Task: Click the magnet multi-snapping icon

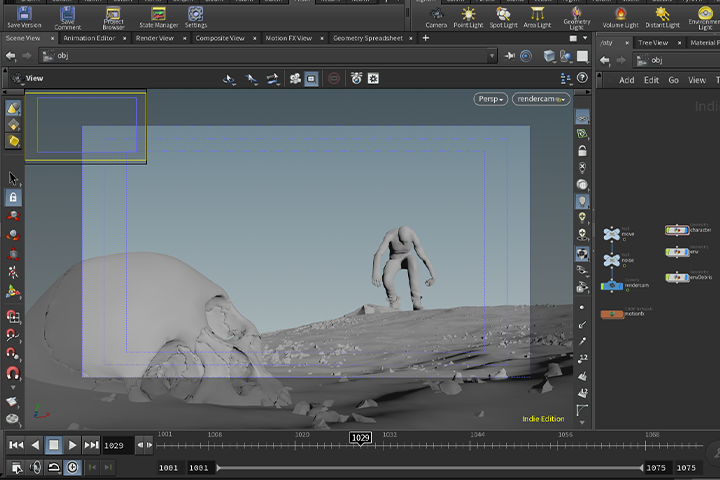Action: coord(13,373)
